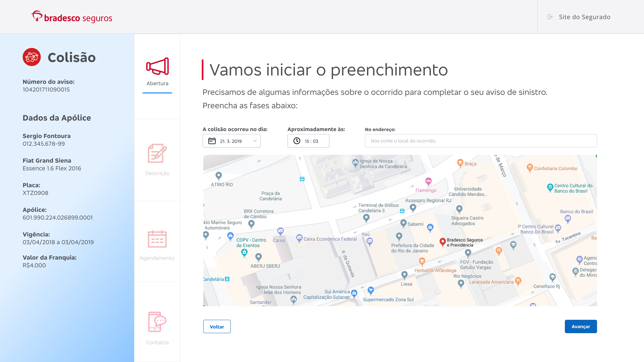Open the Site do Segurado link

(584, 17)
